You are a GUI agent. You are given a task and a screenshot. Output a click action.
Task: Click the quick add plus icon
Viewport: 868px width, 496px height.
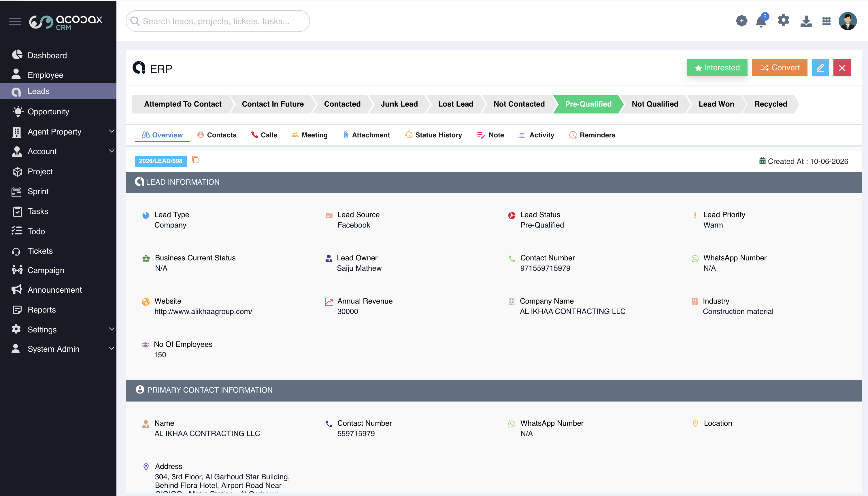[x=741, y=21]
